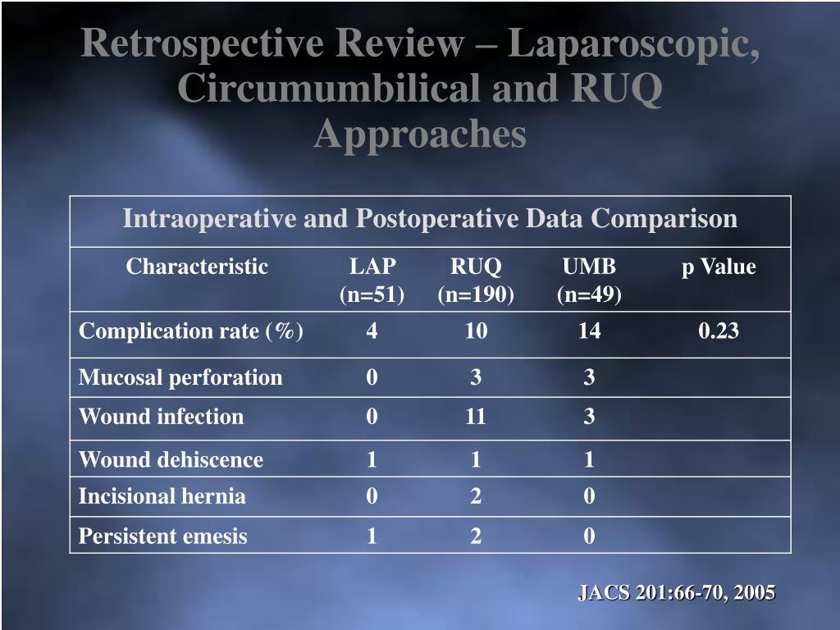Select RUQ value 3 for Mucosal perforation
Image resolution: width=840 pixels, height=630 pixels.
pos(476,377)
